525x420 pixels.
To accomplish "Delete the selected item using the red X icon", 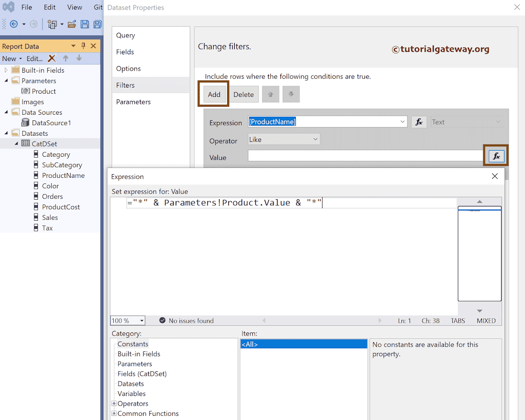I will pyautogui.click(x=51, y=58).
